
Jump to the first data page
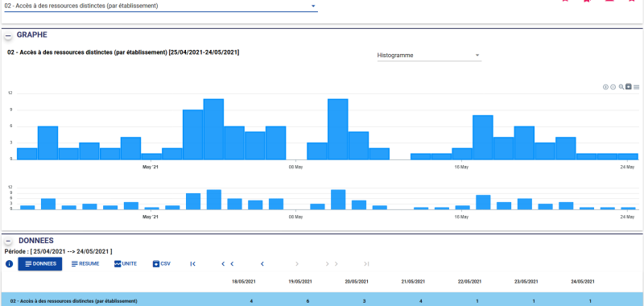pyautogui.click(x=192, y=263)
